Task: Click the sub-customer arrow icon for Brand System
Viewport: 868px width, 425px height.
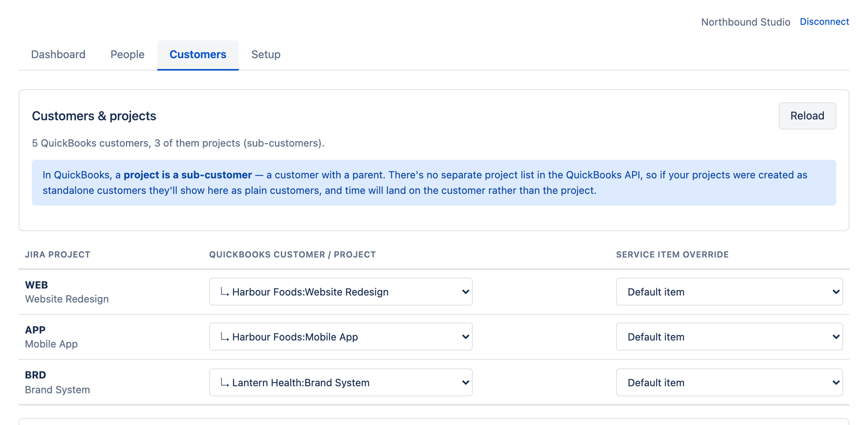Action: click(x=225, y=383)
